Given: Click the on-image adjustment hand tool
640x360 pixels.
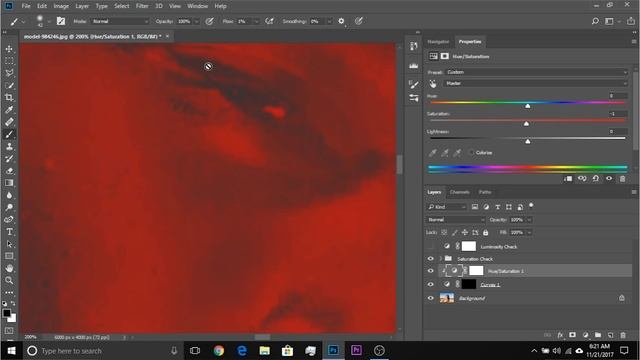Looking at the screenshot, I should pyautogui.click(x=433, y=84).
